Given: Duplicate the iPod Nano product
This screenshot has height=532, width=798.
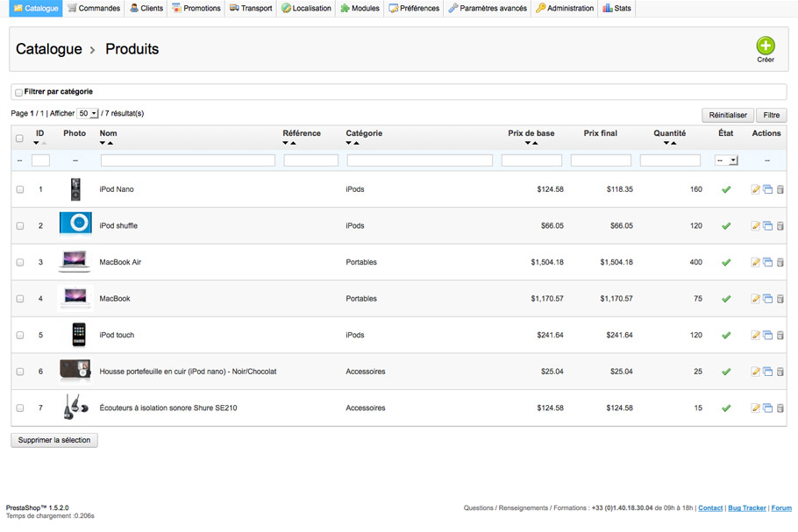Looking at the screenshot, I should (767, 189).
